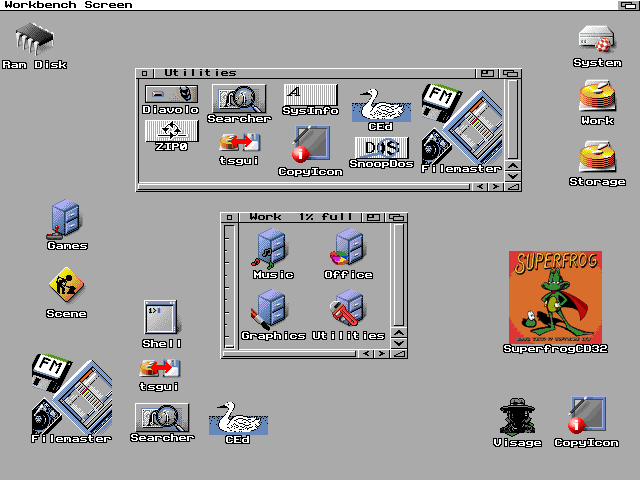Viewport: 640px width, 480px height.
Task: Open the Ram Disk icon
Action: click(x=34, y=42)
